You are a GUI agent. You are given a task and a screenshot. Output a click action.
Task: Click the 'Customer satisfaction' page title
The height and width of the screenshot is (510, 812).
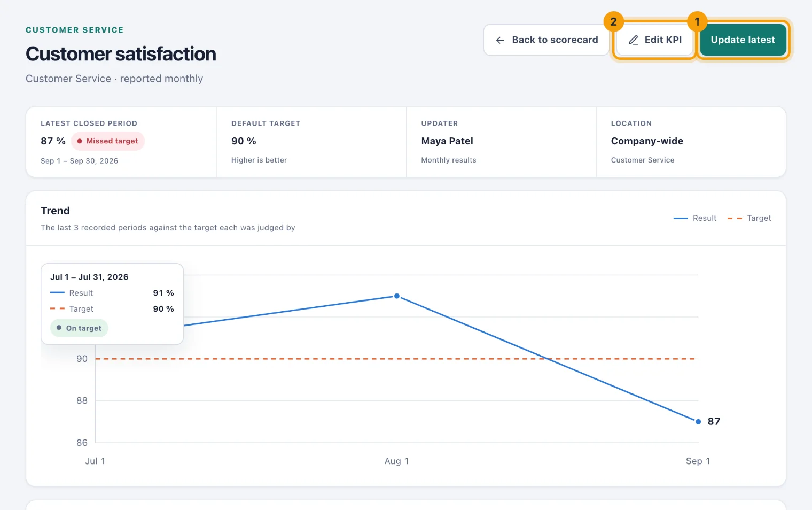121,54
